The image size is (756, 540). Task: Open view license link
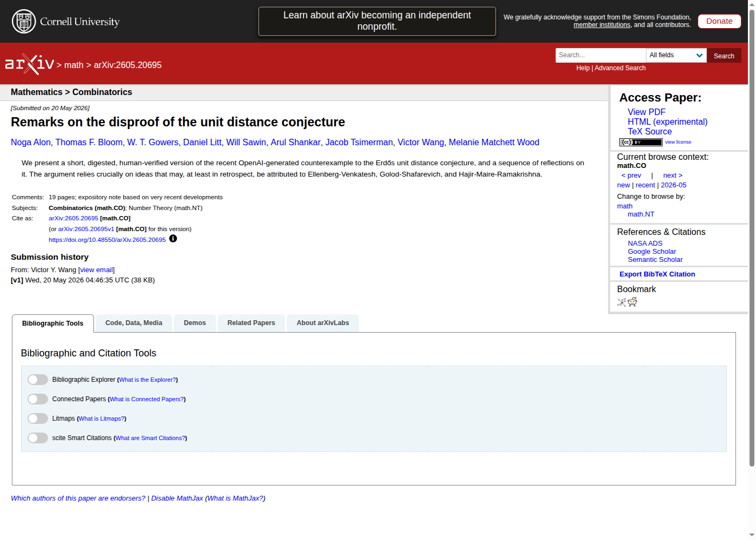(x=678, y=142)
